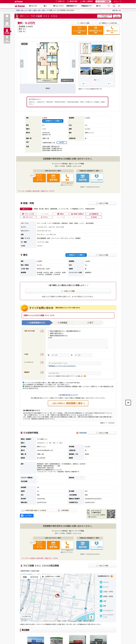The height and width of the screenshot is (644, 136).
Task: Switch map to 地図 view
Action: pyautogui.click(x=25, y=577)
